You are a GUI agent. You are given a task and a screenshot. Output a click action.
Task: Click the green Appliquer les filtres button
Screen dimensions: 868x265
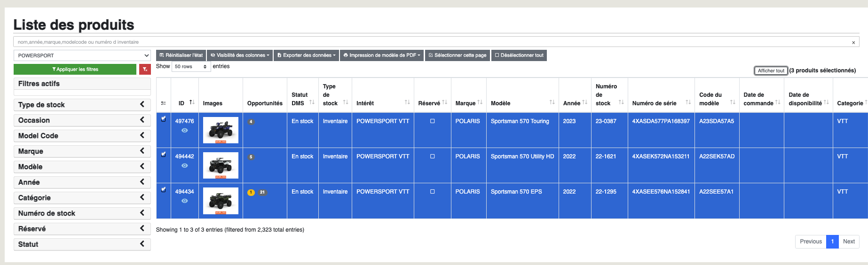75,70
